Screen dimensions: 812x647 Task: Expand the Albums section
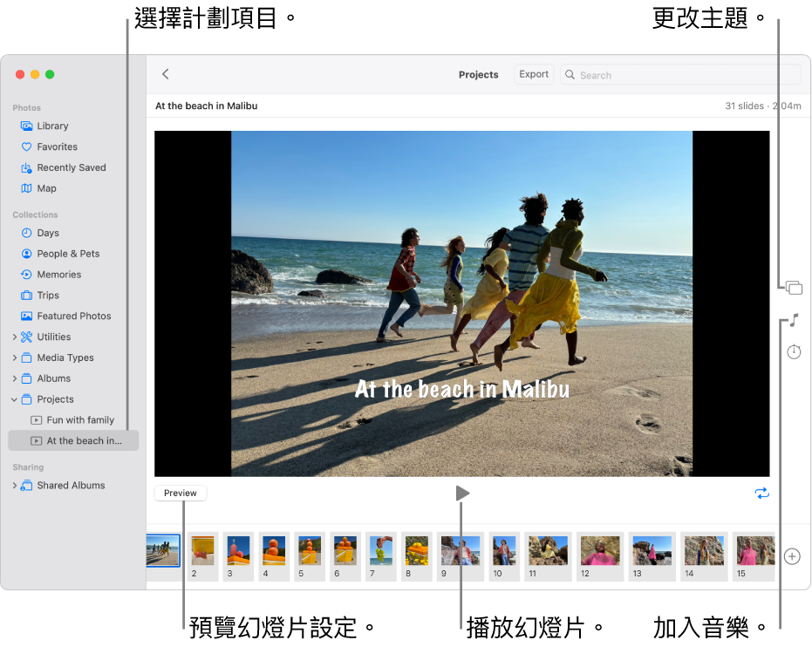(15, 378)
